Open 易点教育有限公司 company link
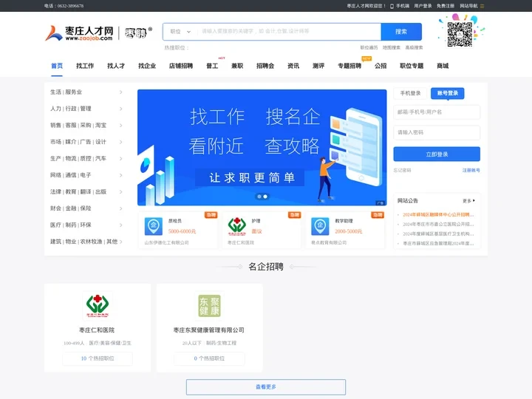 (x=329, y=242)
